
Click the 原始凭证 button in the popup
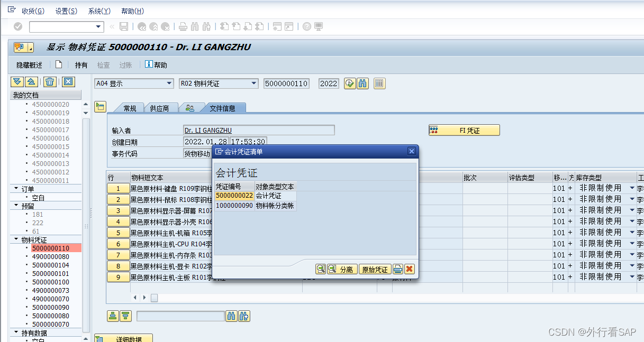pyautogui.click(x=375, y=269)
